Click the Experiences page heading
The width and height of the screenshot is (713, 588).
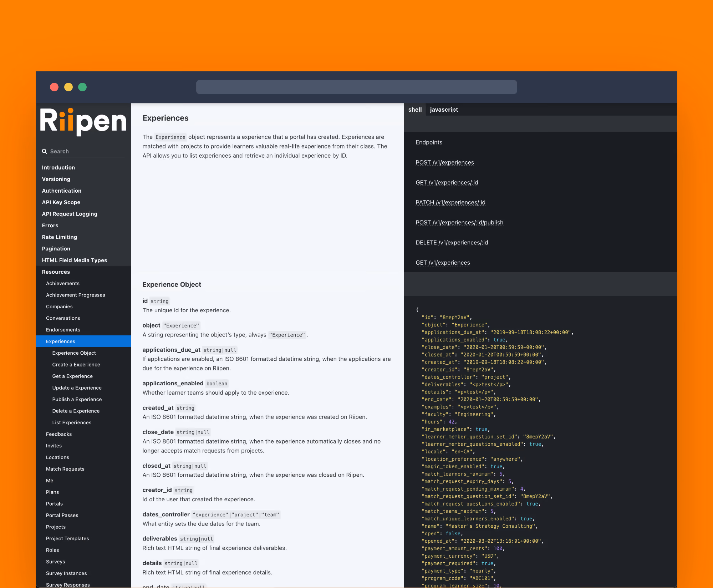coord(165,118)
